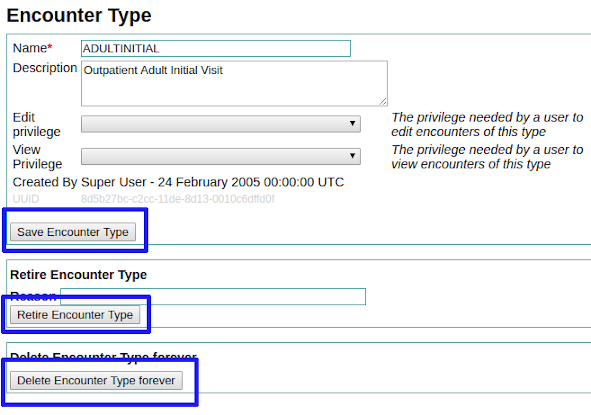The height and width of the screenshot is (415, 591).
Task: Click the Name field label
Action: 32,48
